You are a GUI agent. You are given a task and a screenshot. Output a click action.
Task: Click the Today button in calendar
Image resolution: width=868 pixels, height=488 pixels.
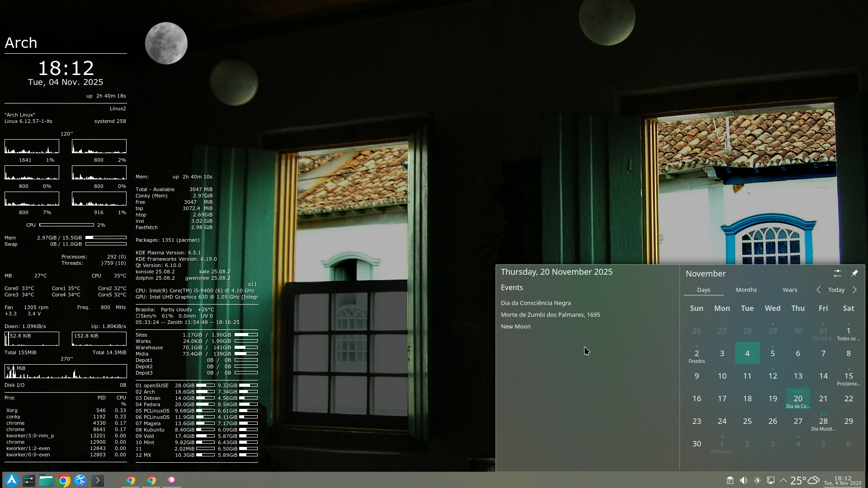836,290
